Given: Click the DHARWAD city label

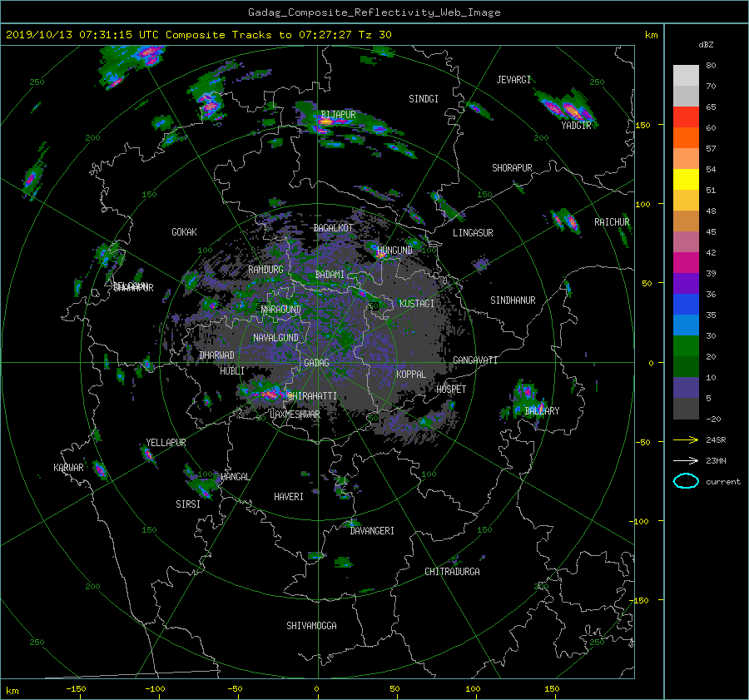Looking at the screenshot, I should point(216,355).
